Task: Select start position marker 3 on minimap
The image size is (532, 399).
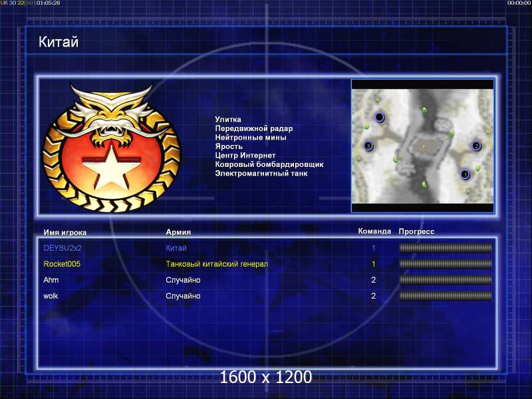Action: [x=368, y=146]
